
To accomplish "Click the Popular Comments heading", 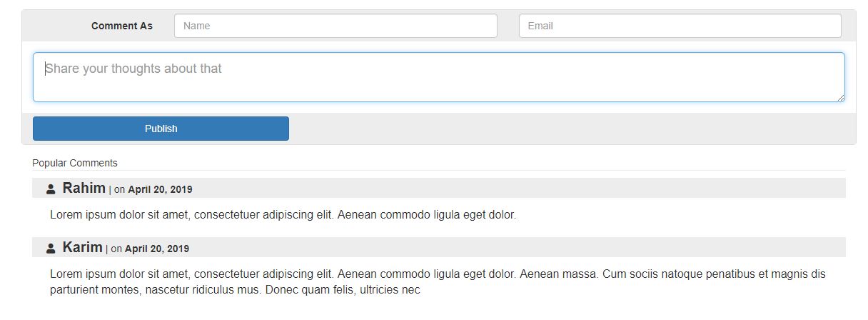I will 75,163.
